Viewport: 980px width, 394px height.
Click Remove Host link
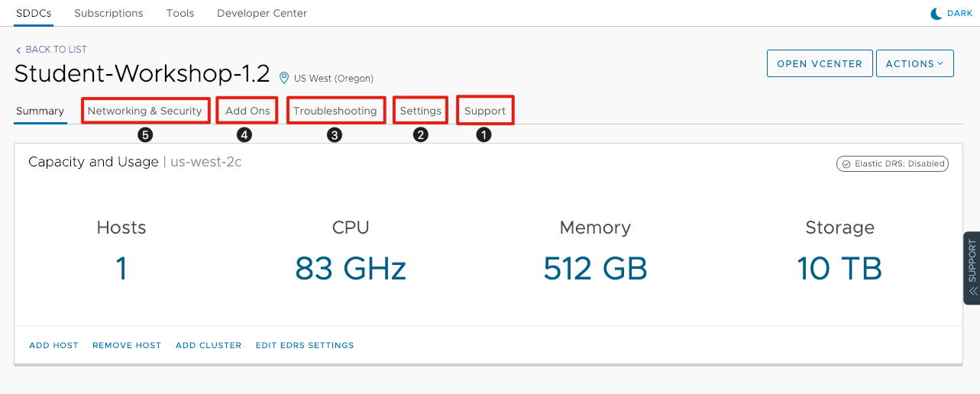(x=127, y=345)
